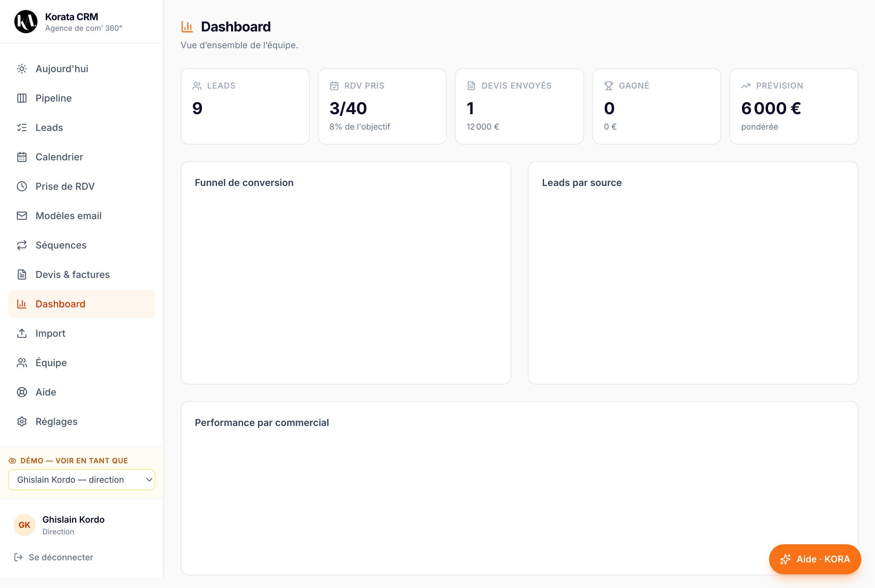The height and width of the screenshot is (588, 875).
Task: Click the Réglages gear icon
Action: click(22, 422)
